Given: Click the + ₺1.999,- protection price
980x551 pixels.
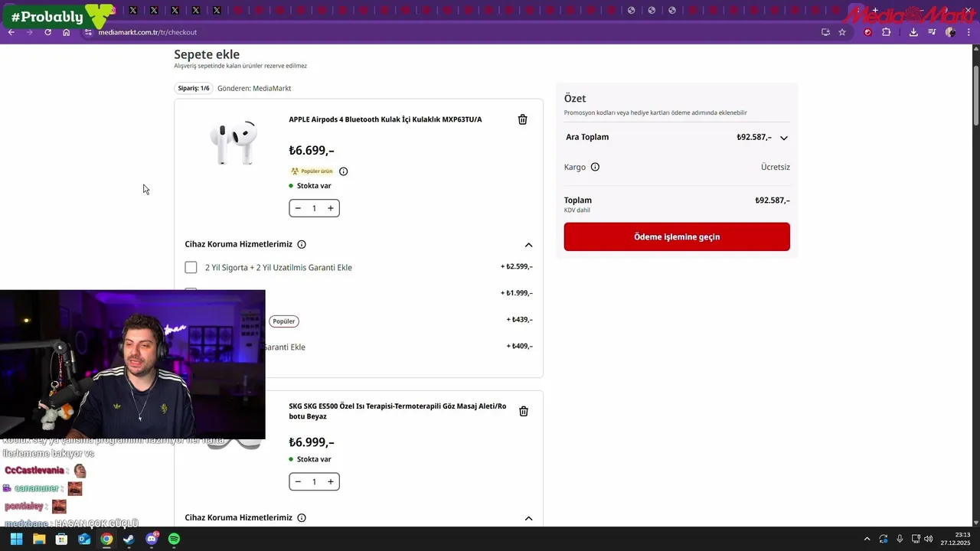Looking at the screenshot, I should point(517,293).
